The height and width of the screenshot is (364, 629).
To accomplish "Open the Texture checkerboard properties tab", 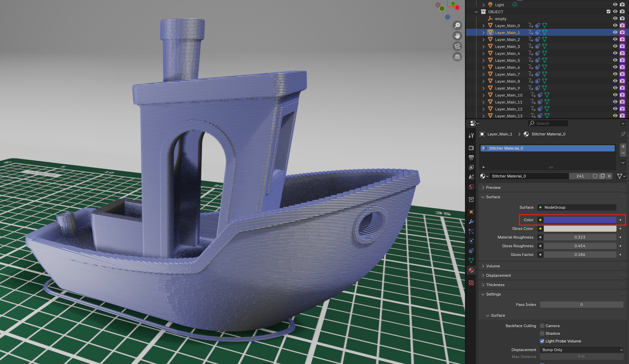I will [x=471, y=283].
